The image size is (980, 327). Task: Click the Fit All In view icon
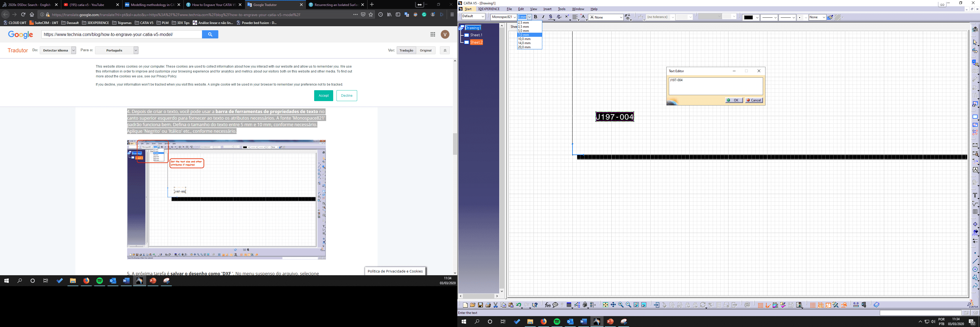[605, 305]
